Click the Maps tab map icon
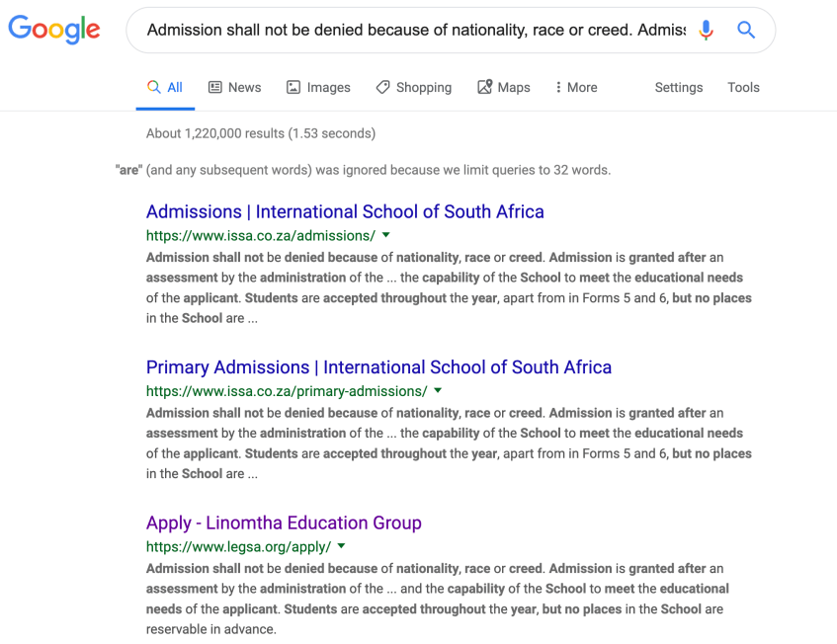The width and height of the screenshot is (837, 644). [484, 87]
